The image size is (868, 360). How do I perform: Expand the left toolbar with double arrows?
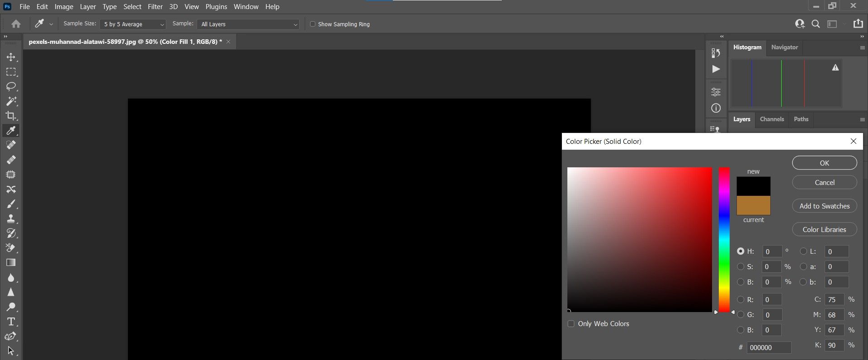pyautogui.click(x=5, y=37)
